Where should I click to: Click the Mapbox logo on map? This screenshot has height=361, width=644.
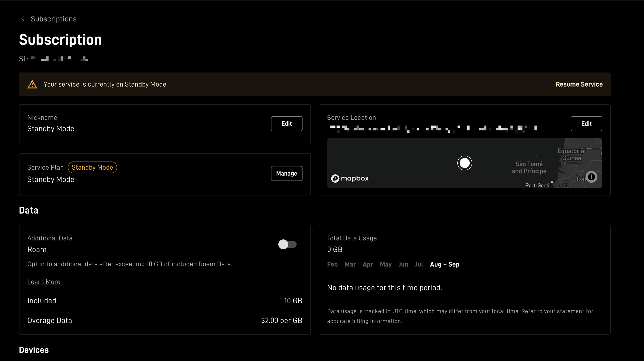350,178
